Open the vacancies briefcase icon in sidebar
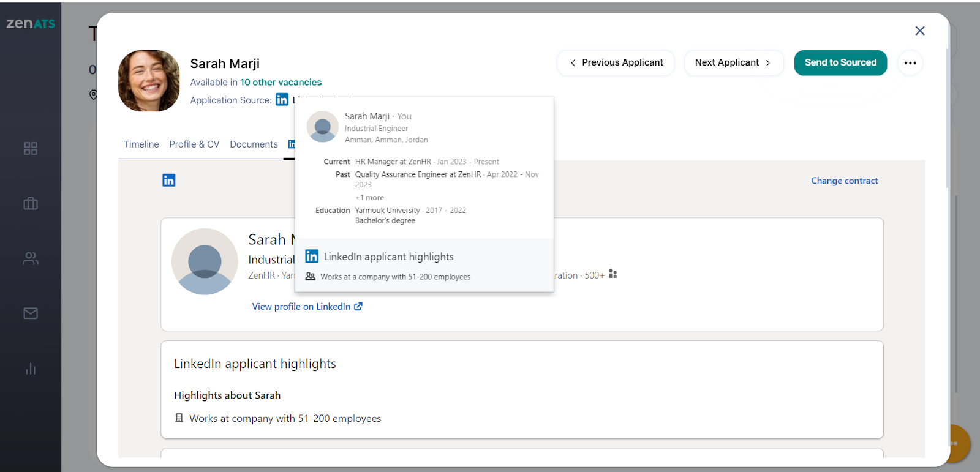The height and width of the screenshot is (472, 980). [x=31, y=203]
